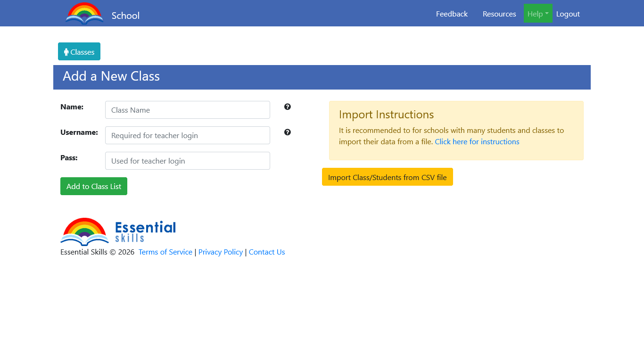Click the help icon beside Username field
This screenshot has width=644, height=362.
288,132
